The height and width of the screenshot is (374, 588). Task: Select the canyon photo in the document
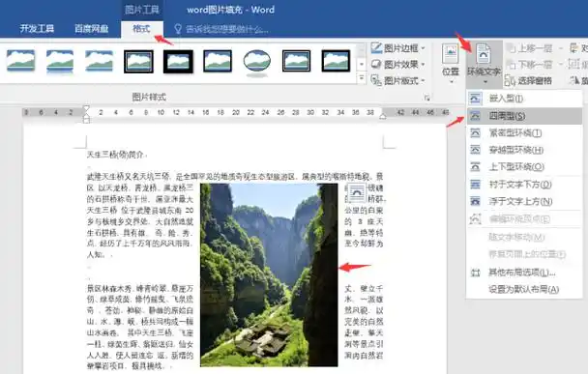coord(269,274)
